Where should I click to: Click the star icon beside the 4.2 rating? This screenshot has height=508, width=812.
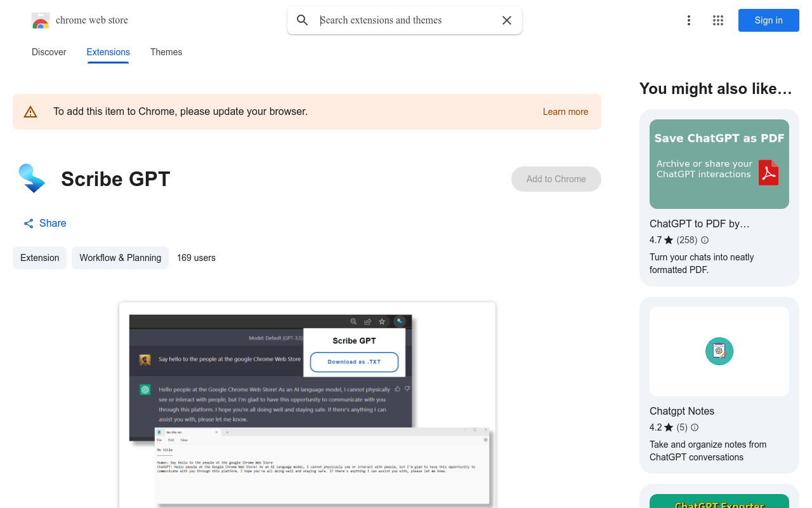[x=669, y=427]
